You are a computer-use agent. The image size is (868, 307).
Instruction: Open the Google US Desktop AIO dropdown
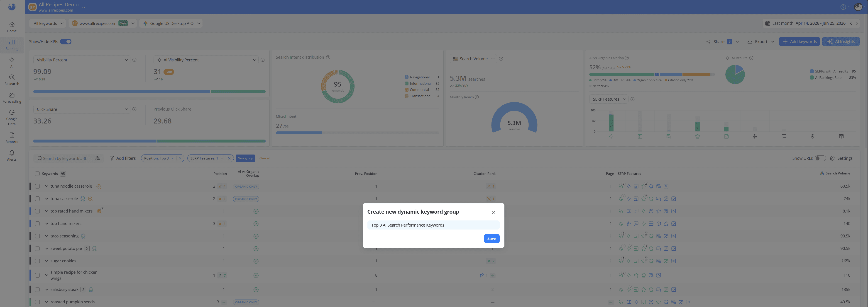click(x=171, y=23)
